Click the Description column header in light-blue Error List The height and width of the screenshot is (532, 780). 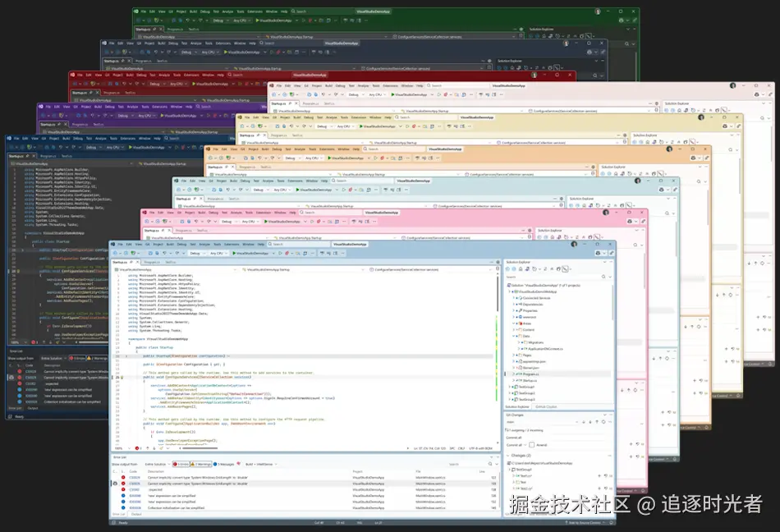tap(156, 471)
